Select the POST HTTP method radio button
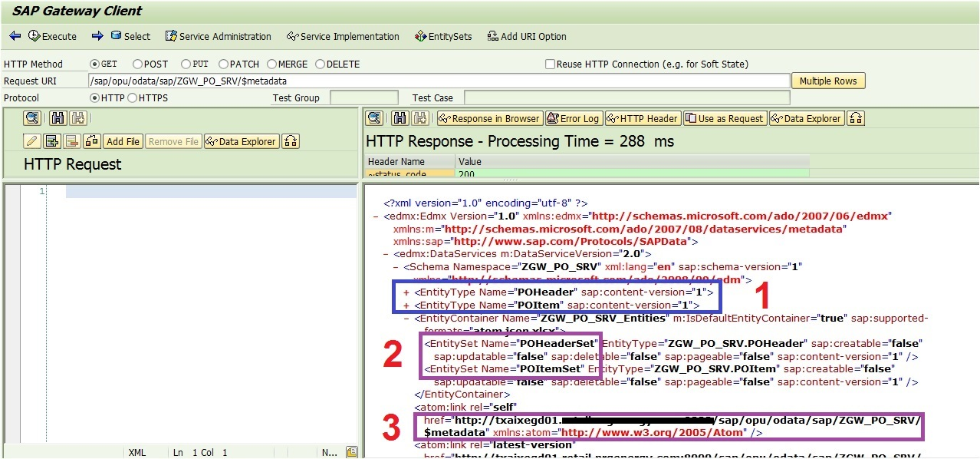 point(137,64)
